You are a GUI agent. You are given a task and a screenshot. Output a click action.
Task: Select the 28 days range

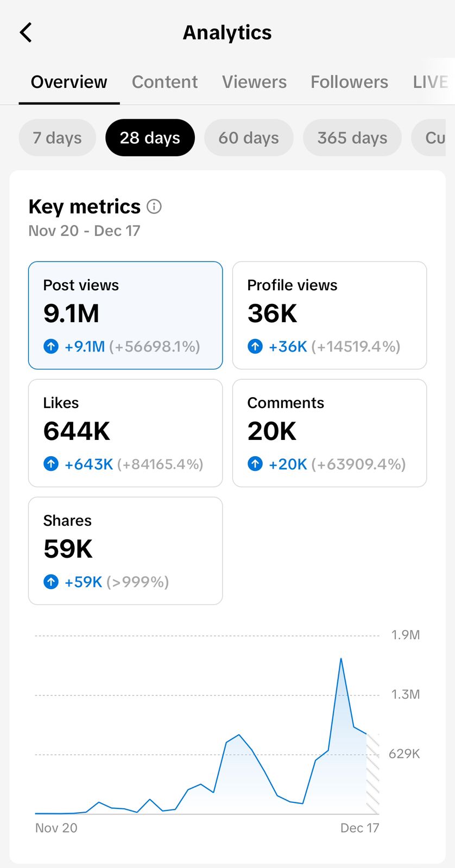[150, 138]
